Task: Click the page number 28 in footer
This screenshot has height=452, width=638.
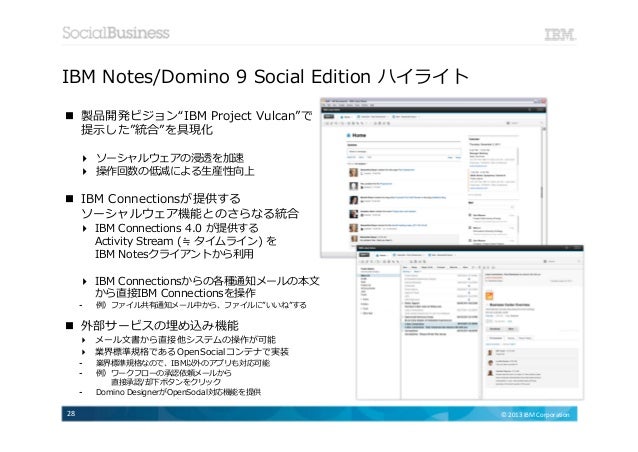Action: click(71, 413)
